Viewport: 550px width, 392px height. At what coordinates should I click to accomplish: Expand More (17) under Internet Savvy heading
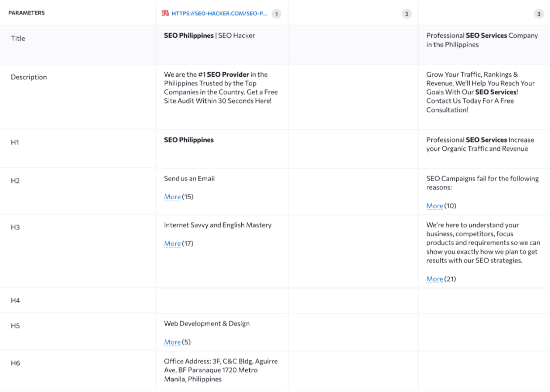172,244
